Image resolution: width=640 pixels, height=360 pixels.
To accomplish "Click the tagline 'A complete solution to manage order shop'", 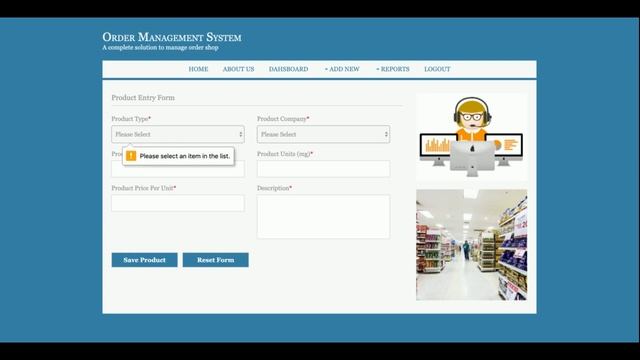I will coord(160,48).
